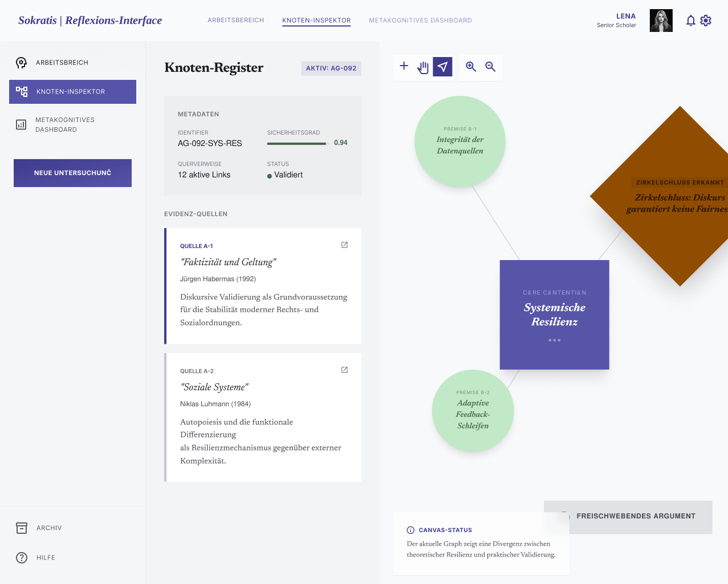This screenshot has height=584, width=728.
Task: Open the Arbeitsbereich top tab
Action: click(235, 21)
